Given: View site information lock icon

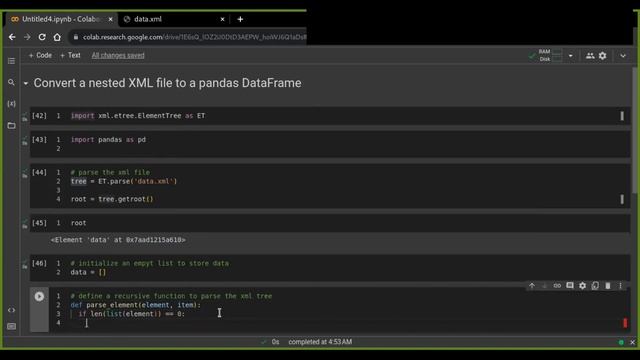Looking at the screenshot, I should click(76, 37).
